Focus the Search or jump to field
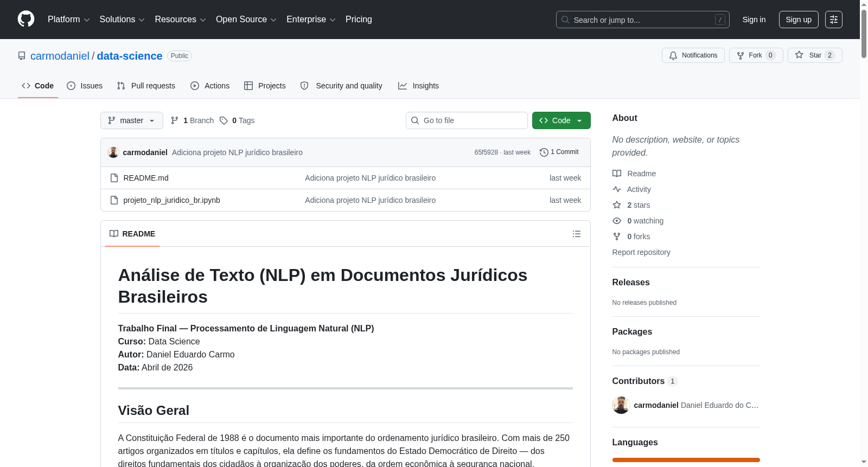 [x=642, y=20]
